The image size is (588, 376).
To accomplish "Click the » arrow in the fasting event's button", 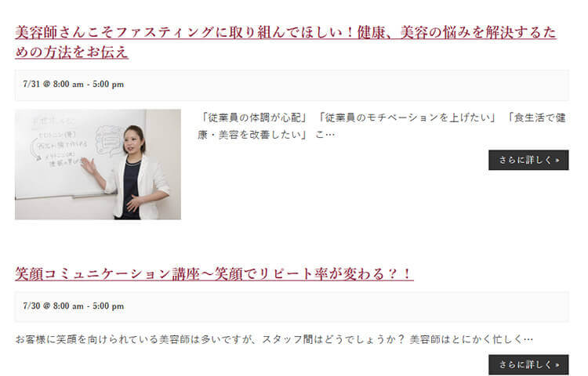I will pyautogui.click(x=557, y=161).
